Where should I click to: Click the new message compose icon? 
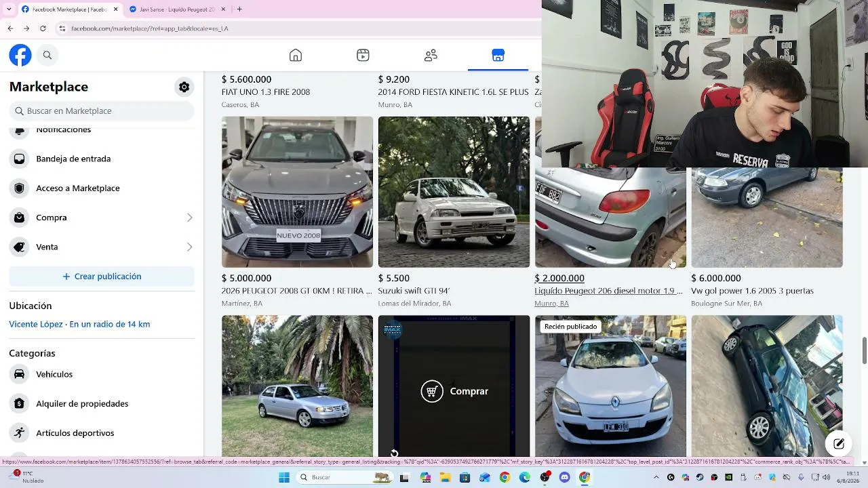point(839,444)
